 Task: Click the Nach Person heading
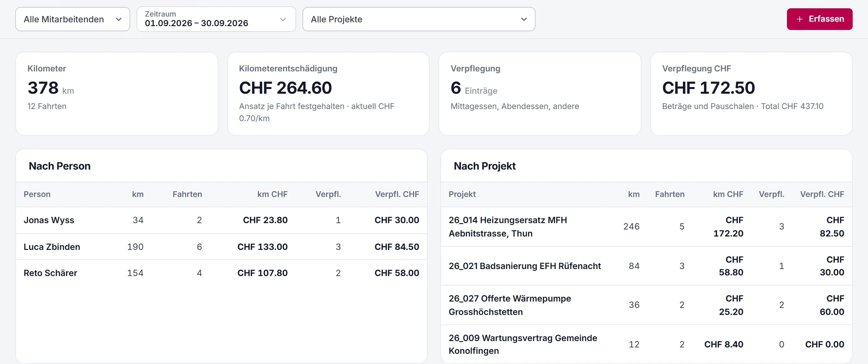(60, 166)
